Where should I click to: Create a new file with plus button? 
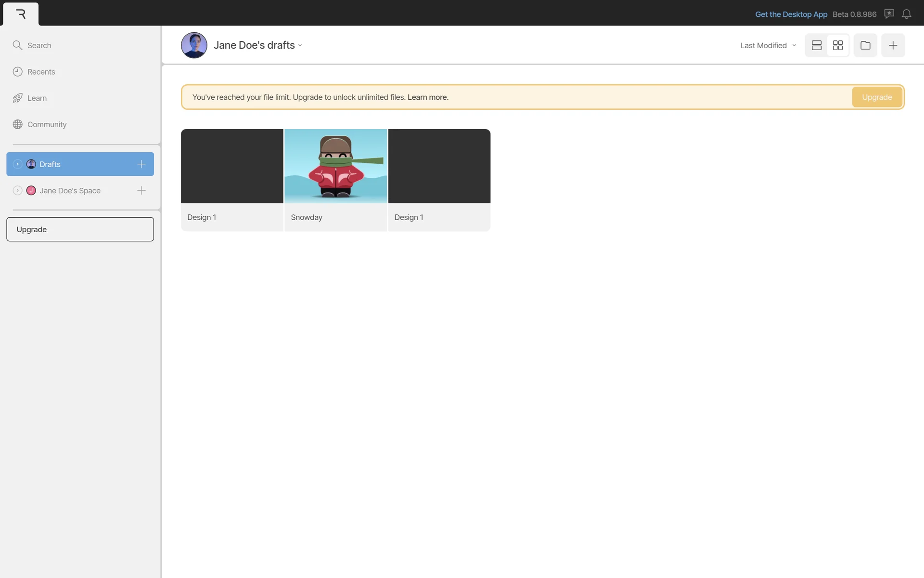[x=893, y=45]
